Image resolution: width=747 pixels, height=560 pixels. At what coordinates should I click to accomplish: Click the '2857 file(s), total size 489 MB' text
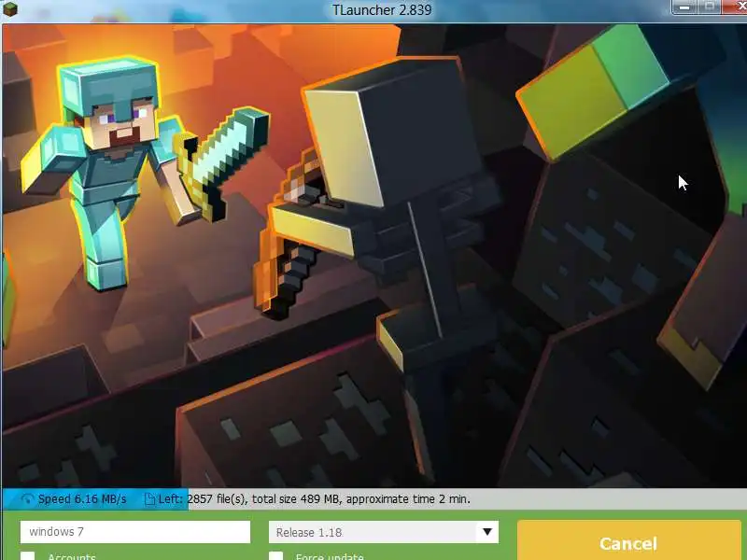click(263, 499)
